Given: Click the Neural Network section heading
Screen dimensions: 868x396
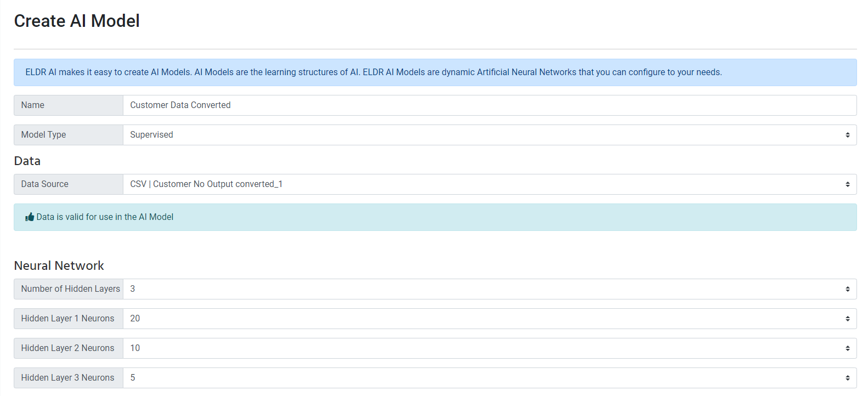Looking at the screenshot, I should click(x=59, y=265).
